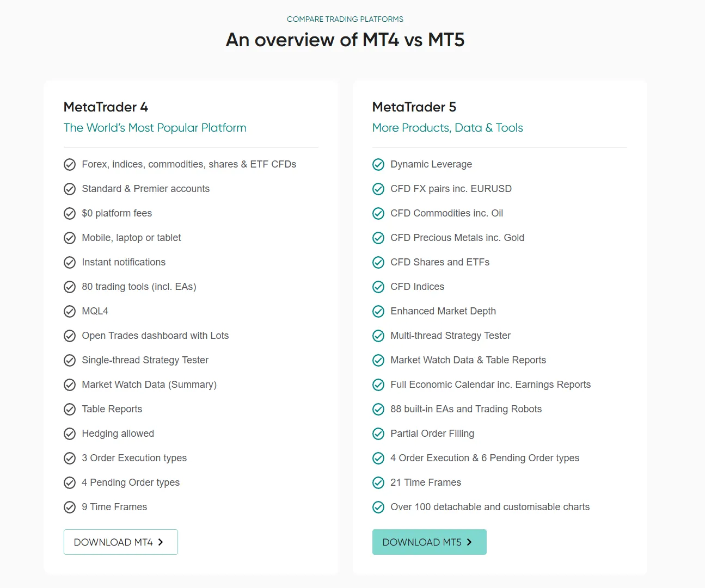Image resolution: width=705 pixels, height=588 pixels.
Task: Click the MetaTrader 4 heading
Action: (x=106, y=107)
